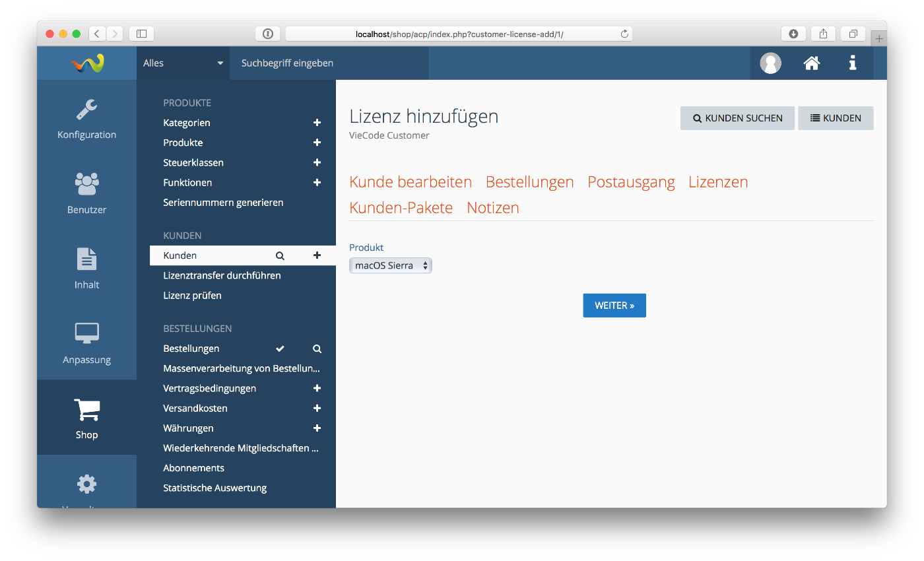Click checkmark icon next to Bestellungen
The image size is (924, 561).
point(280,348)
